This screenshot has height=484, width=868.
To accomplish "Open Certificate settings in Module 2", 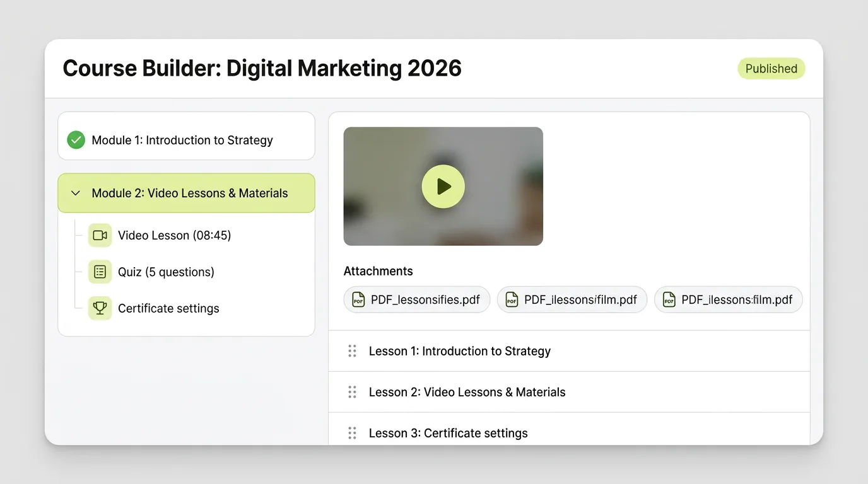I will pos(154,309).
